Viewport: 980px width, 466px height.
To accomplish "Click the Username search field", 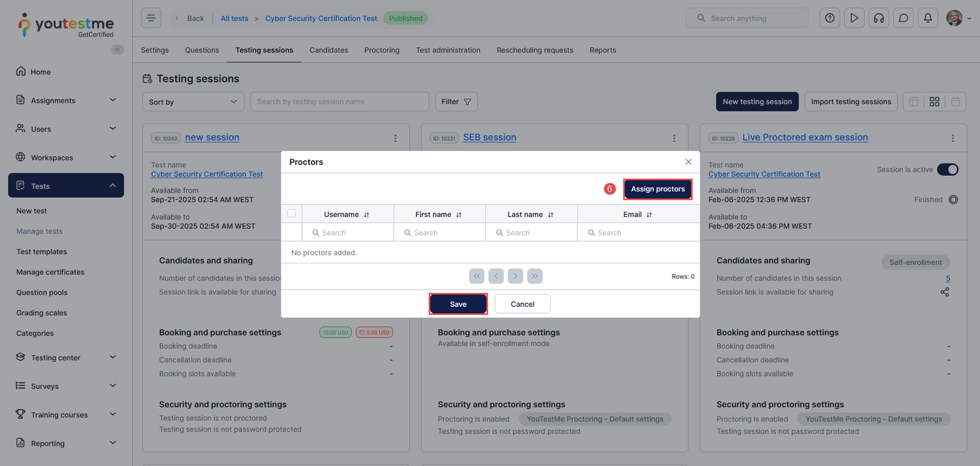I will 347,233.
